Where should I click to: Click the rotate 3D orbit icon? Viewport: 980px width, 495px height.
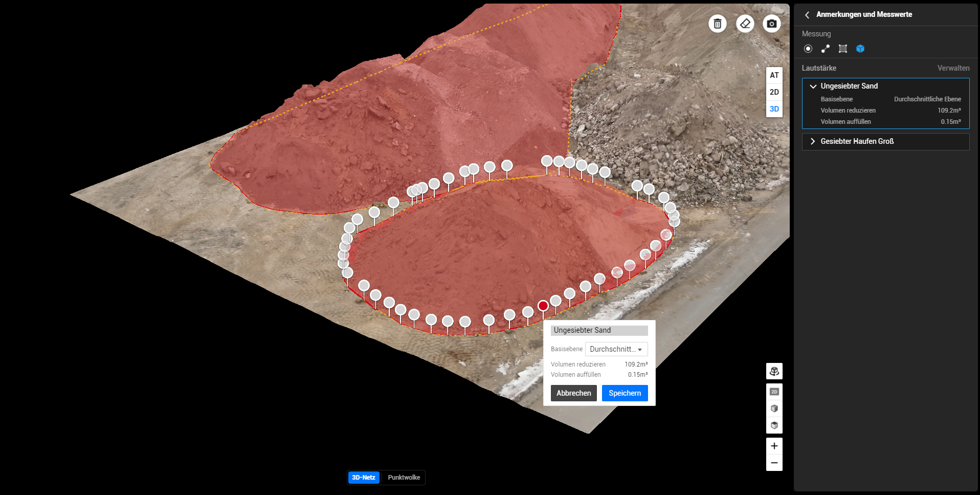(x=774, y=371)
